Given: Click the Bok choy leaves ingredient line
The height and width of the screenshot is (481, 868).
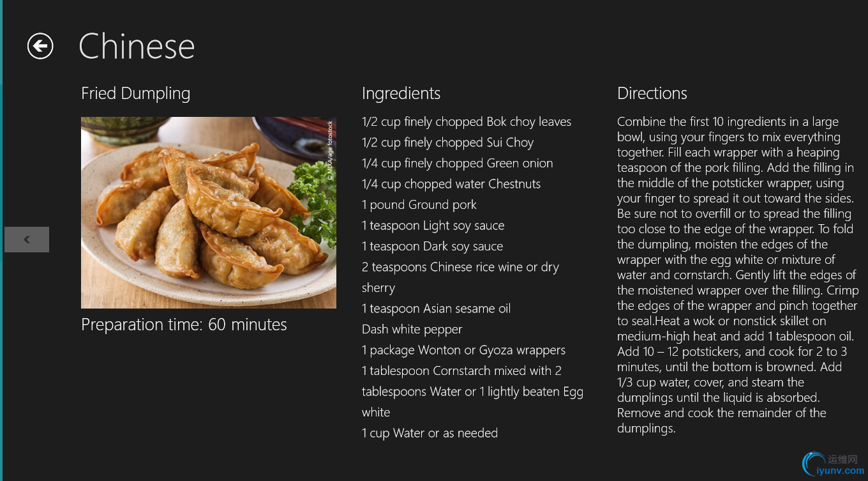Looking at the screenshot, I should tap(466, 122).
